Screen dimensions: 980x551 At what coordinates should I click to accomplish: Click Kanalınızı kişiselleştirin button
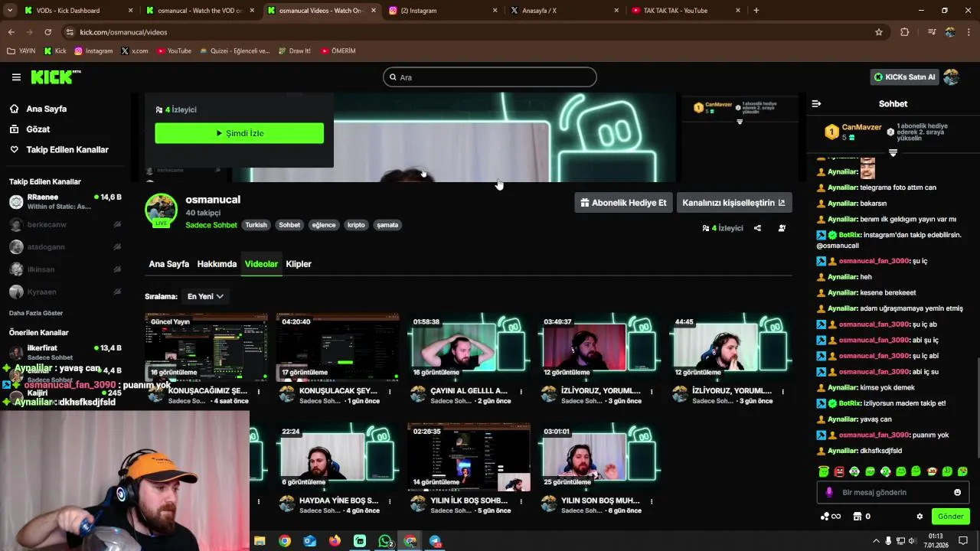click(x=733, y=203)
